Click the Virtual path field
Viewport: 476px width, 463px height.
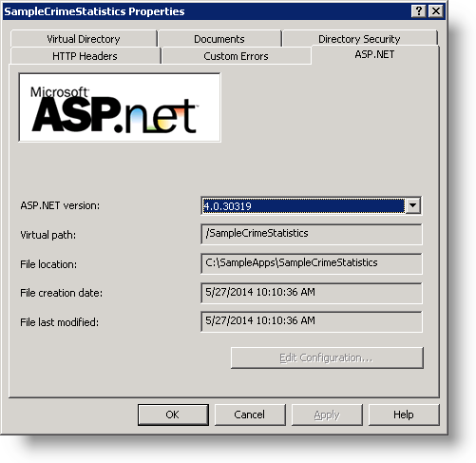coord(311,234)
